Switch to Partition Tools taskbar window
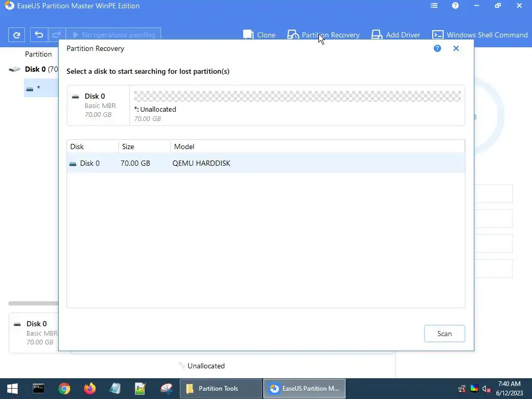This screenshot has height=399, width=532. point(220,389)
